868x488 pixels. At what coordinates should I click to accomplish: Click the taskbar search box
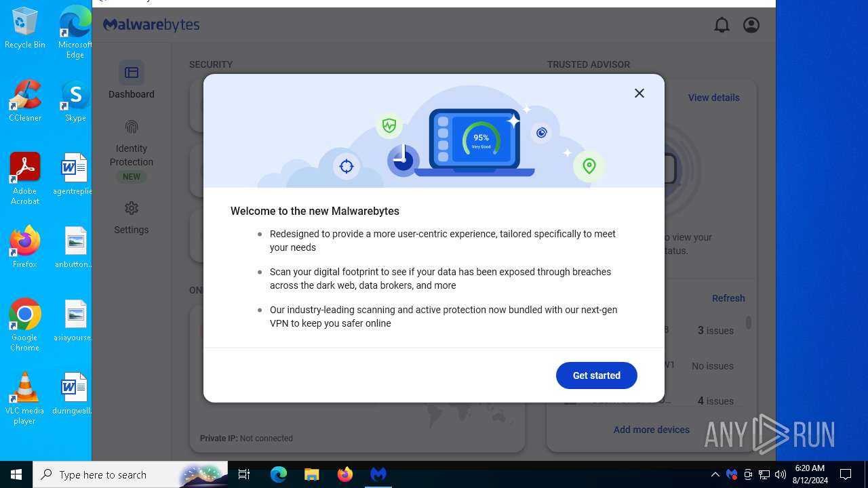[130, 474]
